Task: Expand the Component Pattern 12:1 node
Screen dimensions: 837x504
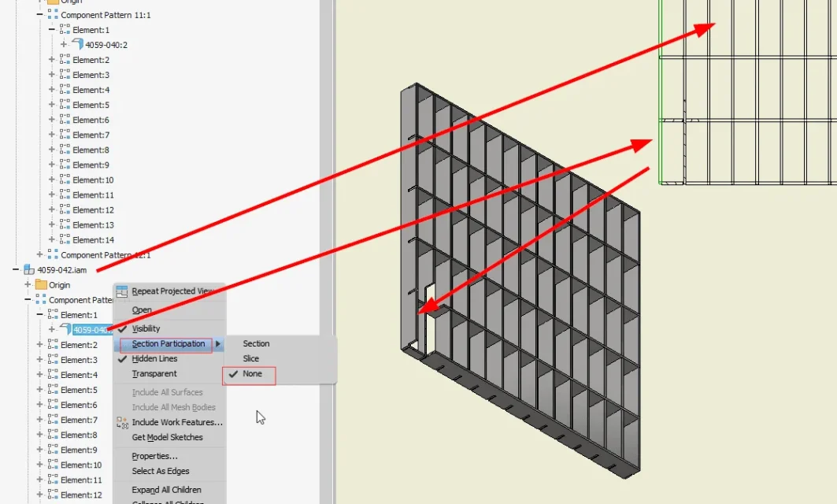Action: pyautogui.click(x=39, y=254)
